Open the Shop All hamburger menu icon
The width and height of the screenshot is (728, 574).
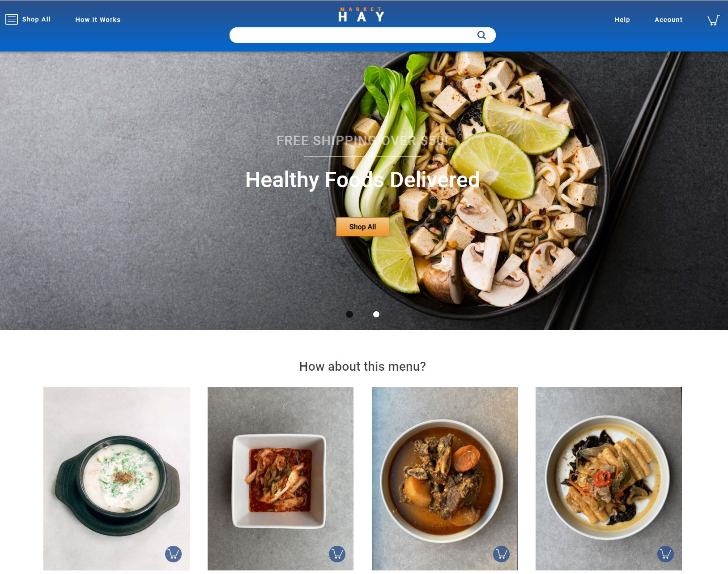(12, 19)
